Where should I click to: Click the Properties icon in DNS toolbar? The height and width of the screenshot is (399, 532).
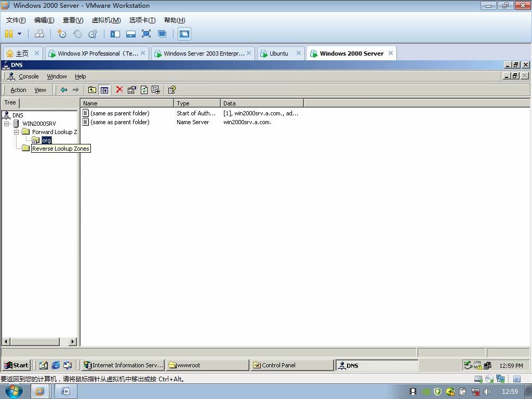[131, 90]
